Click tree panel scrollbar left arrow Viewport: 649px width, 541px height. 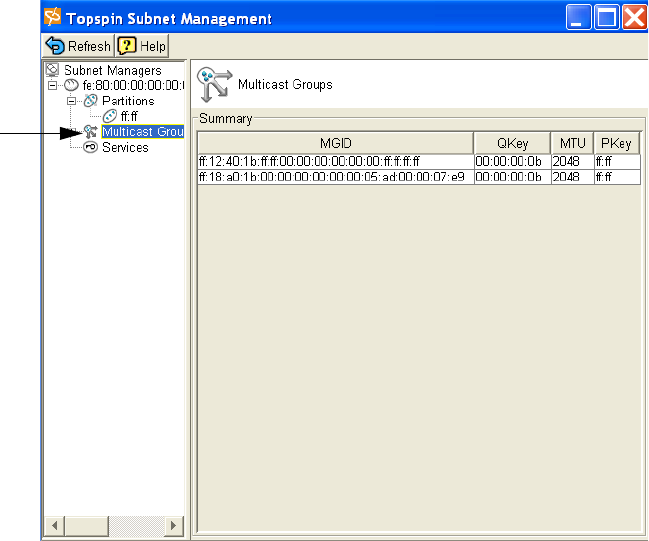coord(55,526)
